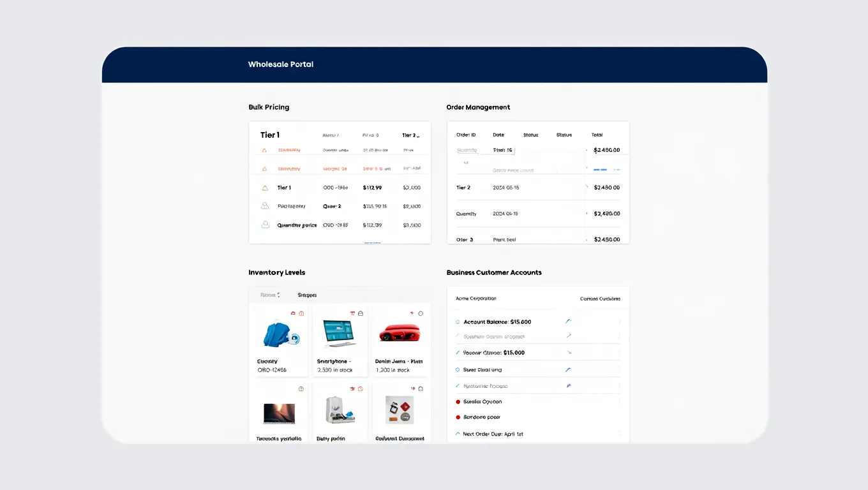Expand the Account Balance row chevron

[619, 322]
